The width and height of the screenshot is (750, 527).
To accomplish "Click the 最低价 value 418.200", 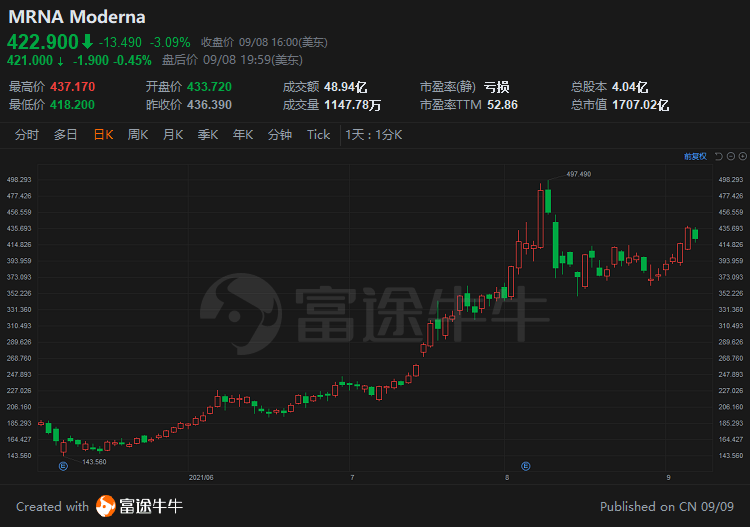I will [x=73, y=105].
